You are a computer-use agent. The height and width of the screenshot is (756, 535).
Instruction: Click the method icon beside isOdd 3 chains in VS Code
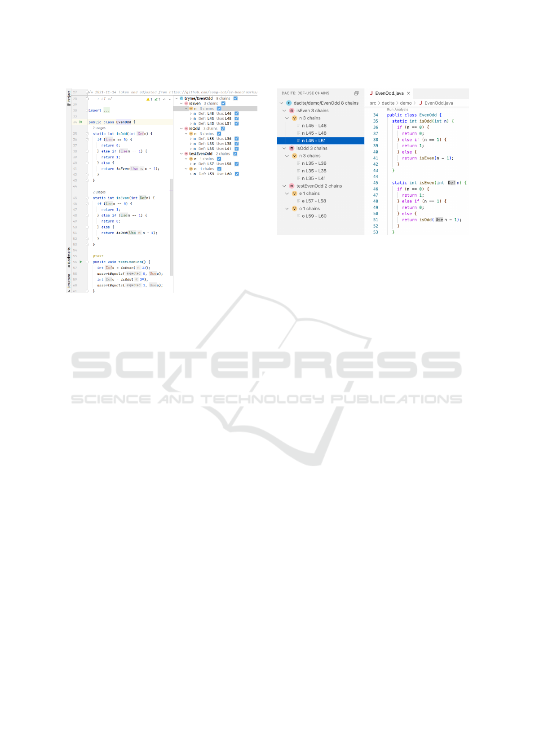(292, 148)
